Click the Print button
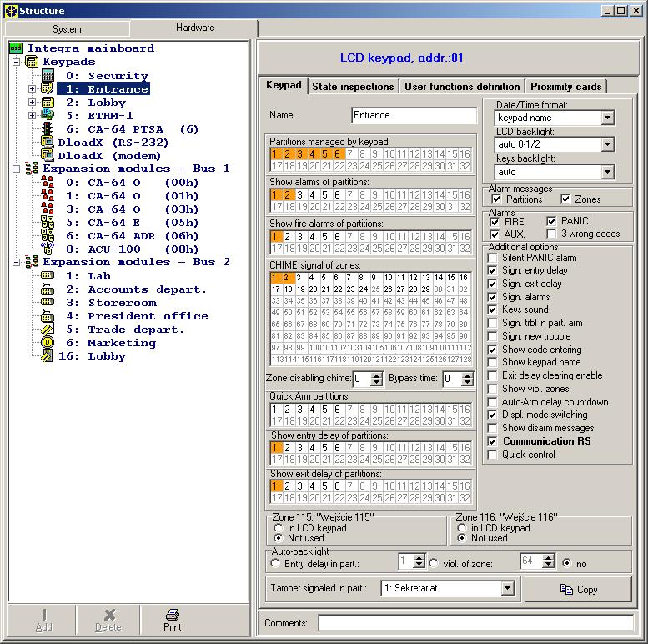Screen dimensions: 648x644 click(x=173, y=620)
